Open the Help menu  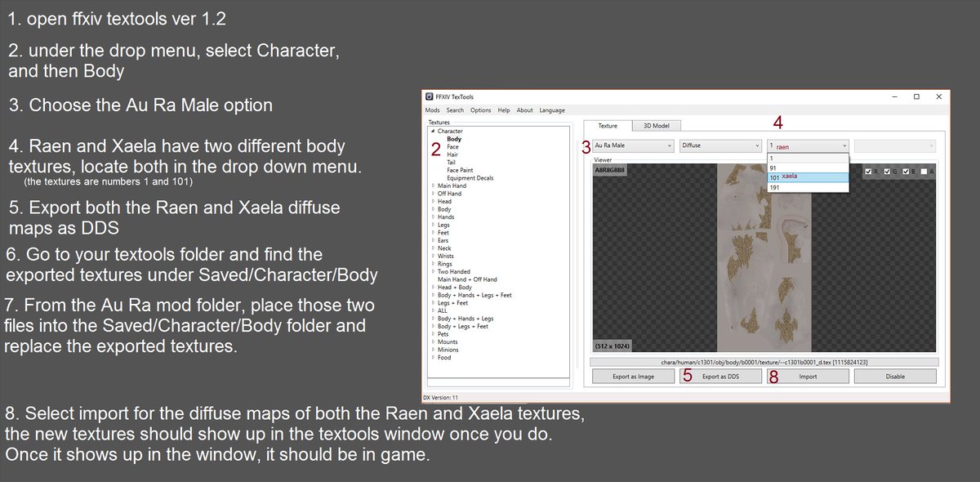(x=504, y=110)
